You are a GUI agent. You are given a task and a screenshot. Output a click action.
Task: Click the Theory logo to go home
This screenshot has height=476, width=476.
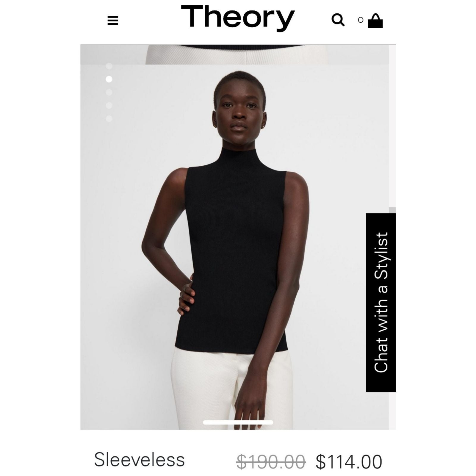pos(238,18)
